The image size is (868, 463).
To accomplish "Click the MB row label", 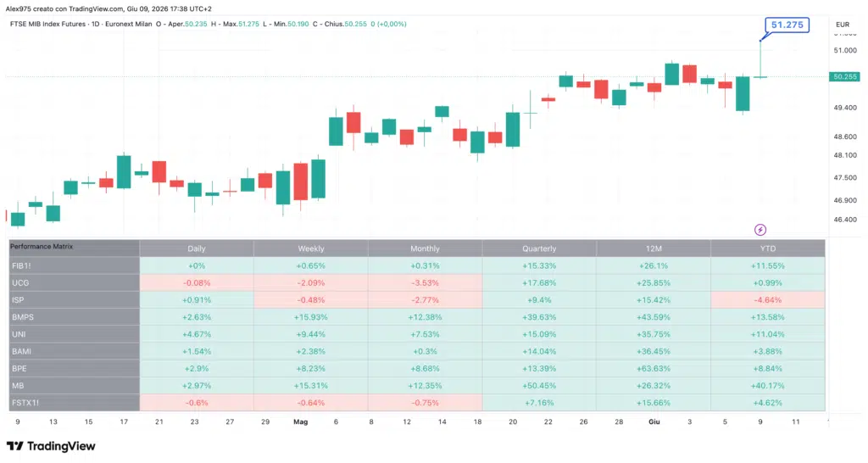I will point(75,386).
